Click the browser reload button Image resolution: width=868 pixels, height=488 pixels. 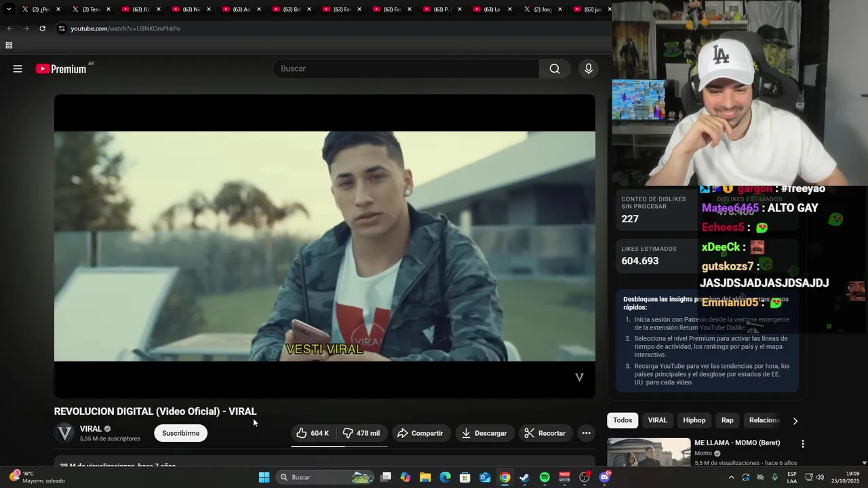(42, 28)
